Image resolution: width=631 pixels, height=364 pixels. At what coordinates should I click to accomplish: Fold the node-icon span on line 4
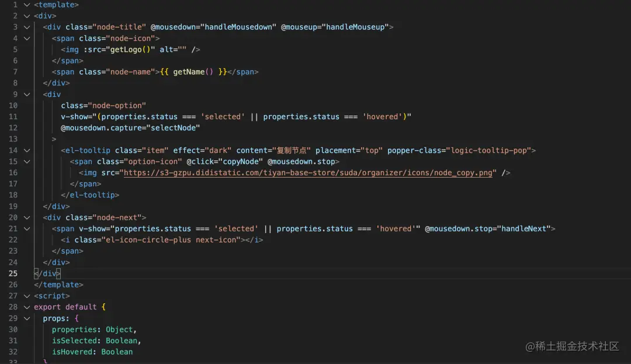click(x=27, y=39)
